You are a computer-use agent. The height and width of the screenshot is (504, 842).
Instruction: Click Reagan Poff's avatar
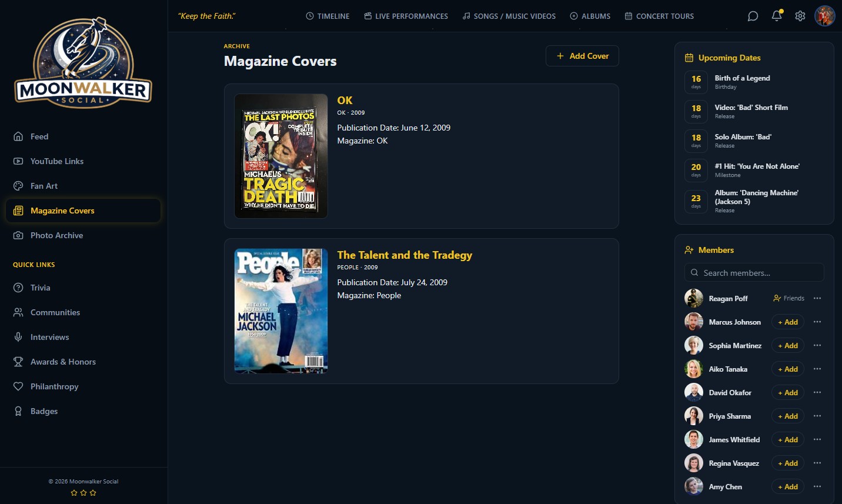point(694,298)
